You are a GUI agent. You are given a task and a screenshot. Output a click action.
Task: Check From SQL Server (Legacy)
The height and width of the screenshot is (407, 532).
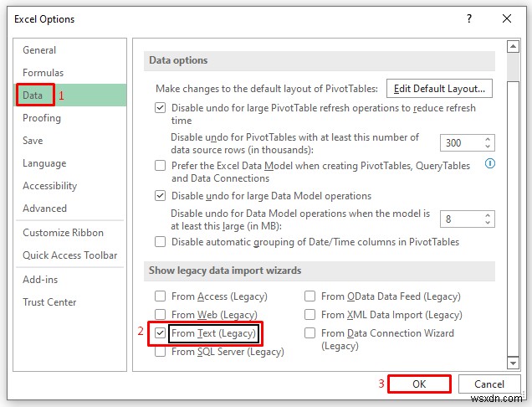pyautogui.click(x=160, y=351)
